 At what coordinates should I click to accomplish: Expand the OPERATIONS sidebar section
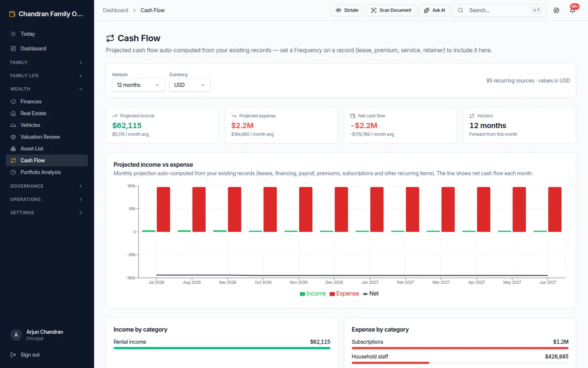pos(47,200)
